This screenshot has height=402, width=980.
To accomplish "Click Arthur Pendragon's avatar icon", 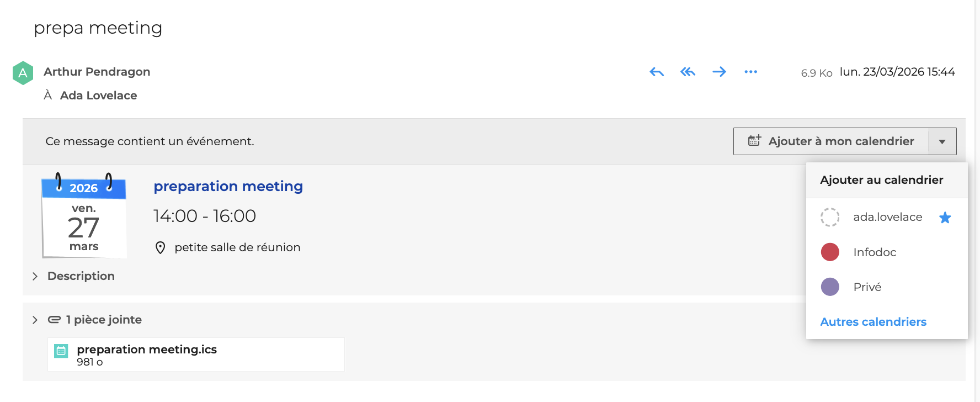I will 23,73.
